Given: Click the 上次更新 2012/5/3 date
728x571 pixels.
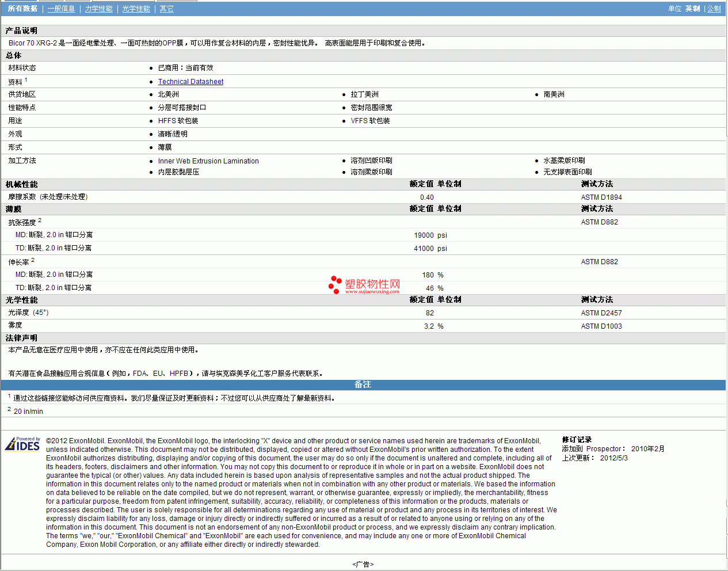Looking at the screenshot, I should tap(595, 458).
